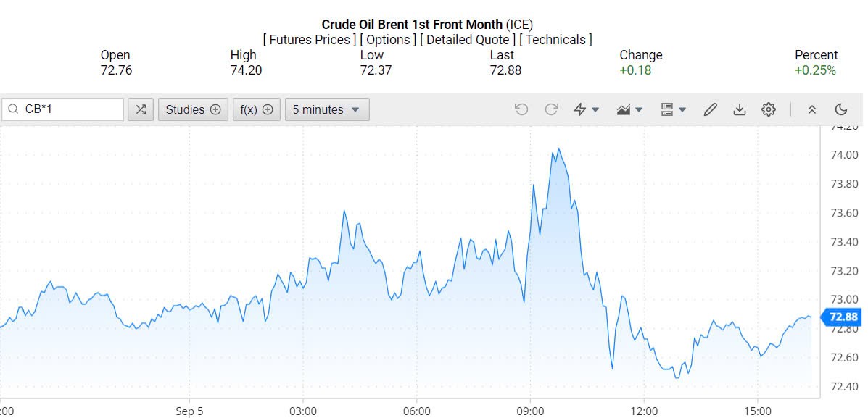Expand the chart type dropdown
Image resolution: width=868 pixels, height=418 pixels.
point(629,109)
